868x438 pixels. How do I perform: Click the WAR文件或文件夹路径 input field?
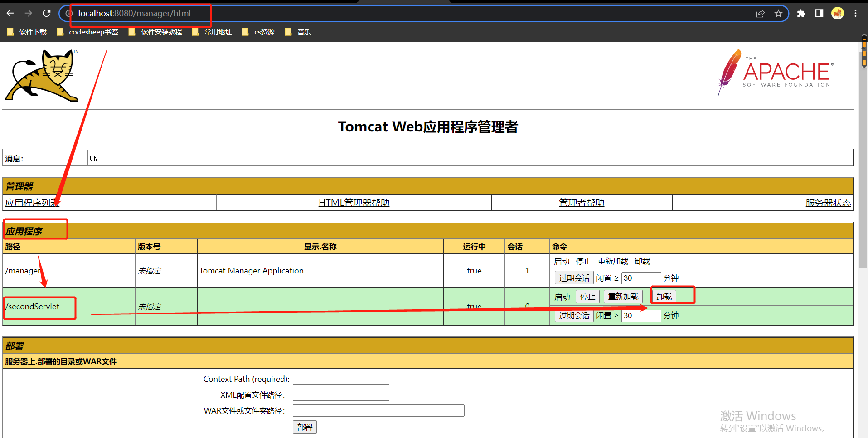point(378,410)
